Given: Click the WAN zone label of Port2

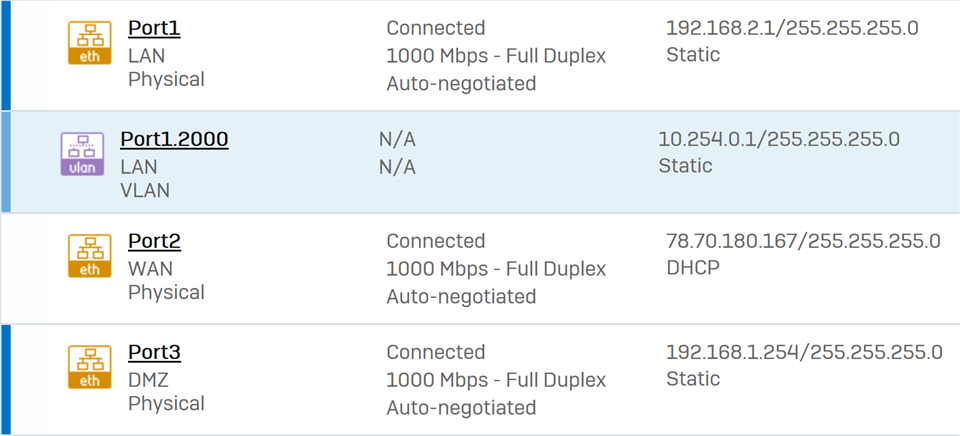Looking at the screenshot, I should coord(151,268).
